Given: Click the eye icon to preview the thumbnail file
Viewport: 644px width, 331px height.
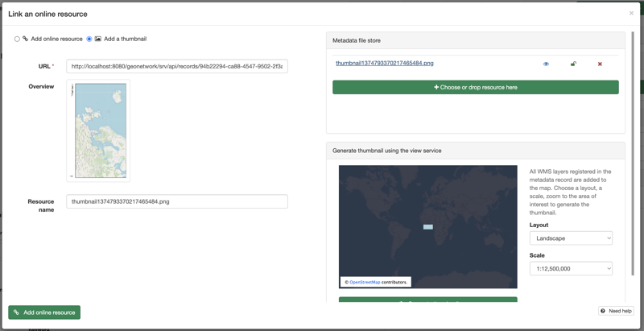Looking at the screenshot, I should pos(546,64).
